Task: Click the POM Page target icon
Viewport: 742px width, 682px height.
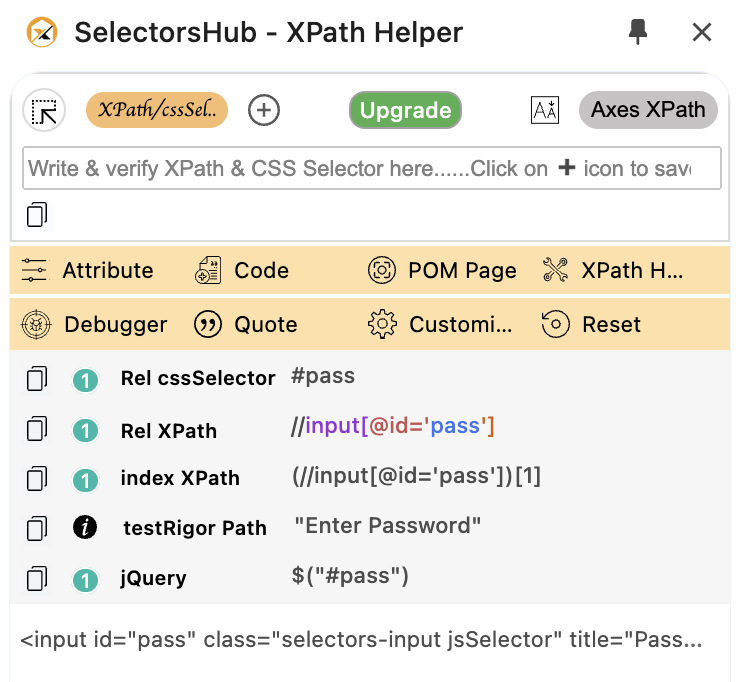Action: click(381, 270)
